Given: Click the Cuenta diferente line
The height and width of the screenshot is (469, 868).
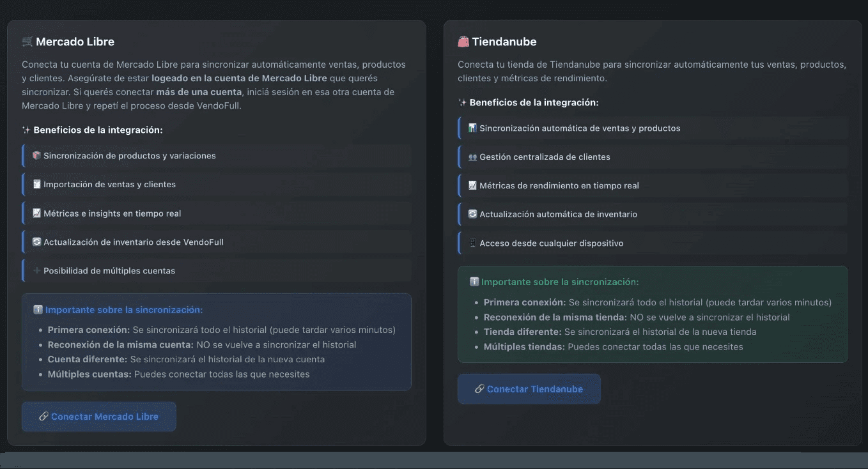Looking at the screenshot, I should pyautogui.click(x=186, y=359).
